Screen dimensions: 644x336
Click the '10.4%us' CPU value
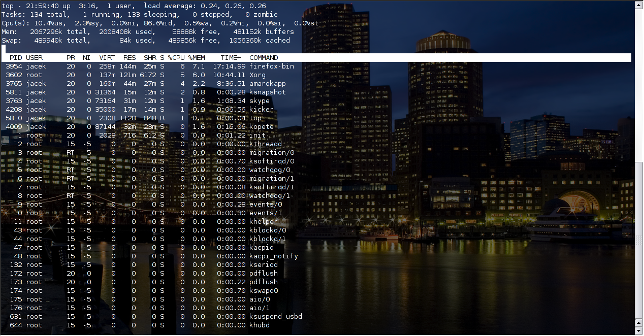[48, 23]
